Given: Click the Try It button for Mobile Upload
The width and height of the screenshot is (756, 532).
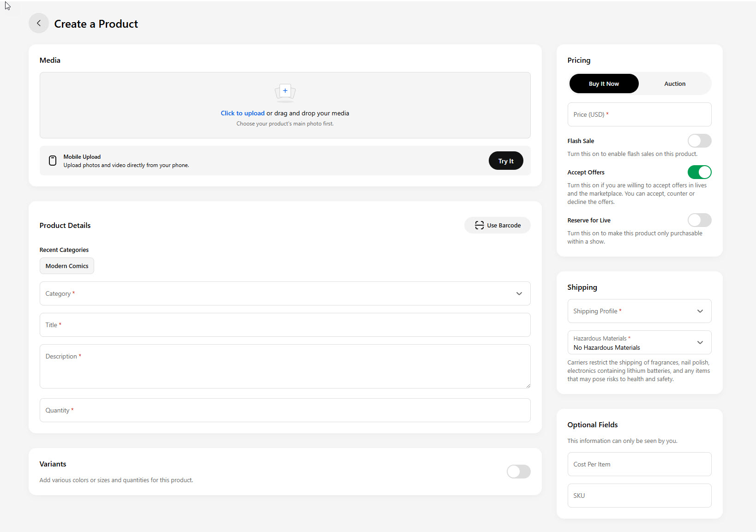Looking at the screenshot, I should coord(506,161).
